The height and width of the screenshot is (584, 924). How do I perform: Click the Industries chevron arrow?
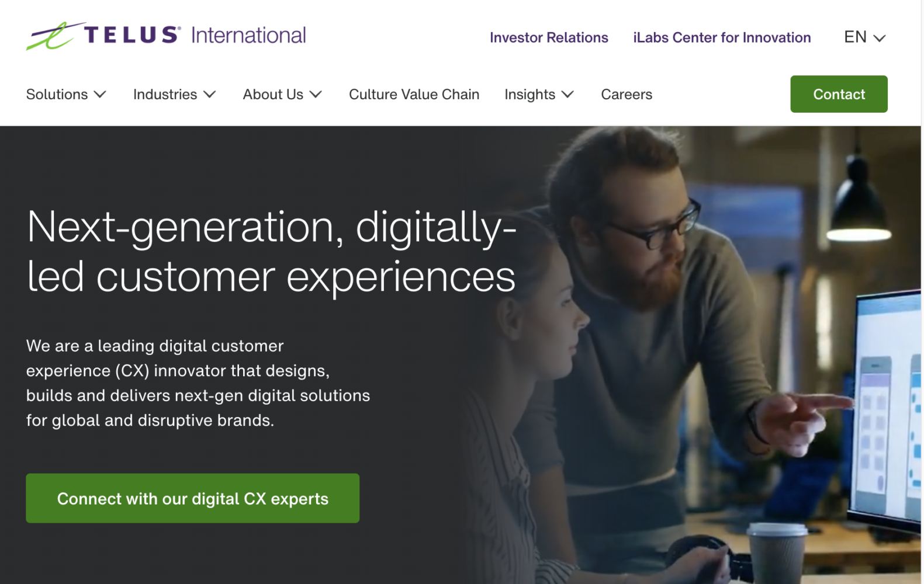(x=209, y=94)
